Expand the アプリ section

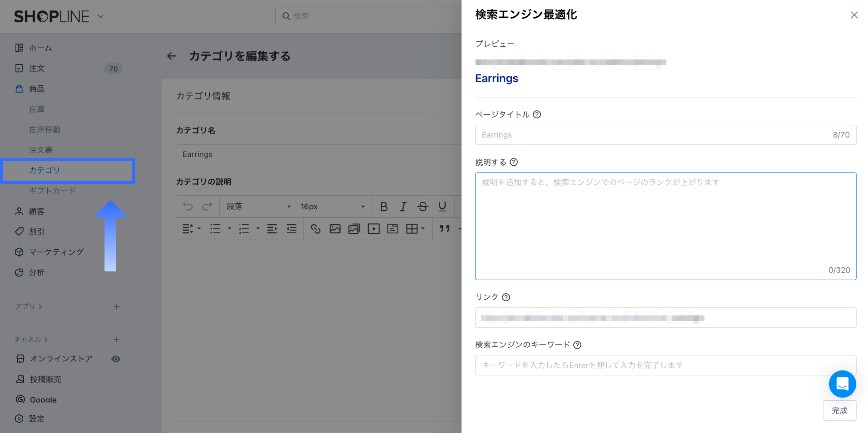coord(29,306)
